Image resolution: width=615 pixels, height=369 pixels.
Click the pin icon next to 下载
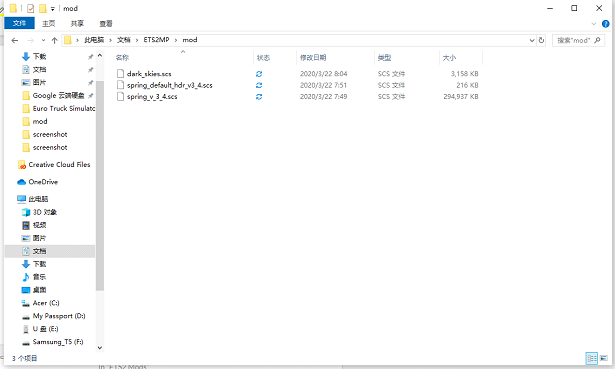[91, 57]
